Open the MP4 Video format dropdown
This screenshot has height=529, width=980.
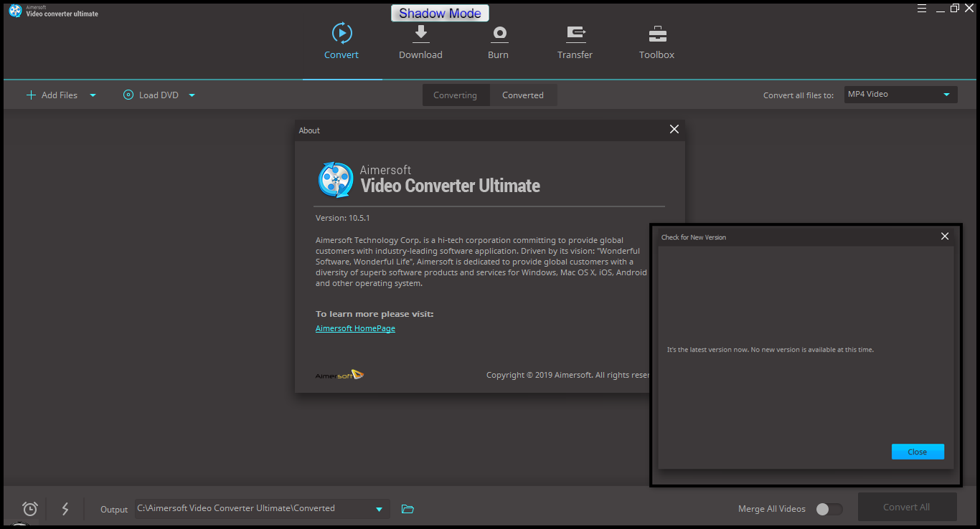click(900, 95)
